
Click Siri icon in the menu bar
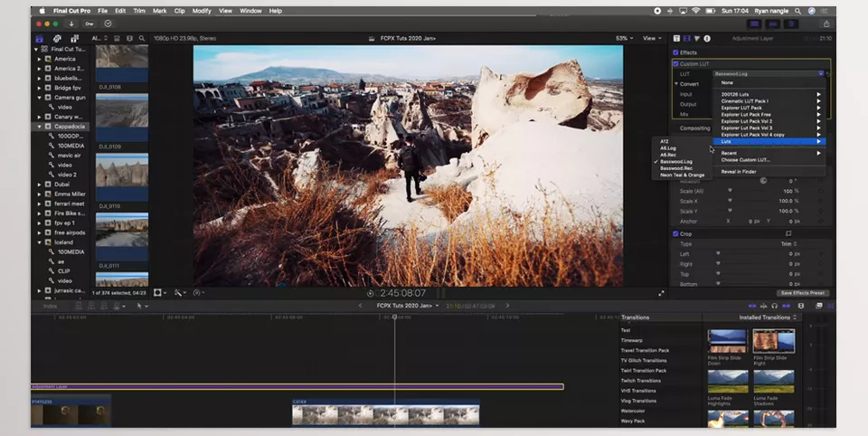tap(812, 11)
